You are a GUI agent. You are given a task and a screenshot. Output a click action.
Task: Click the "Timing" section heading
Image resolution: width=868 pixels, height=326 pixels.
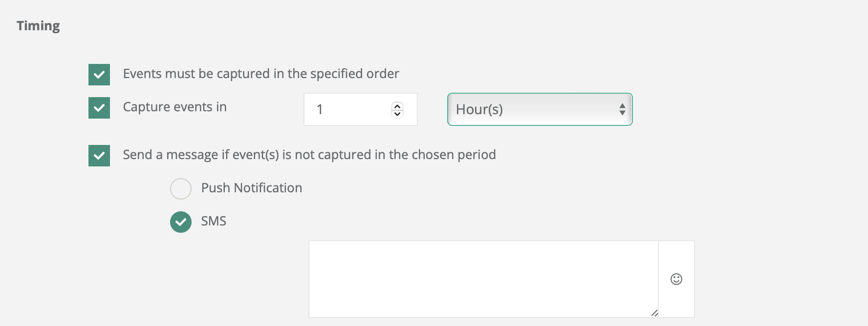coord(38,26)
